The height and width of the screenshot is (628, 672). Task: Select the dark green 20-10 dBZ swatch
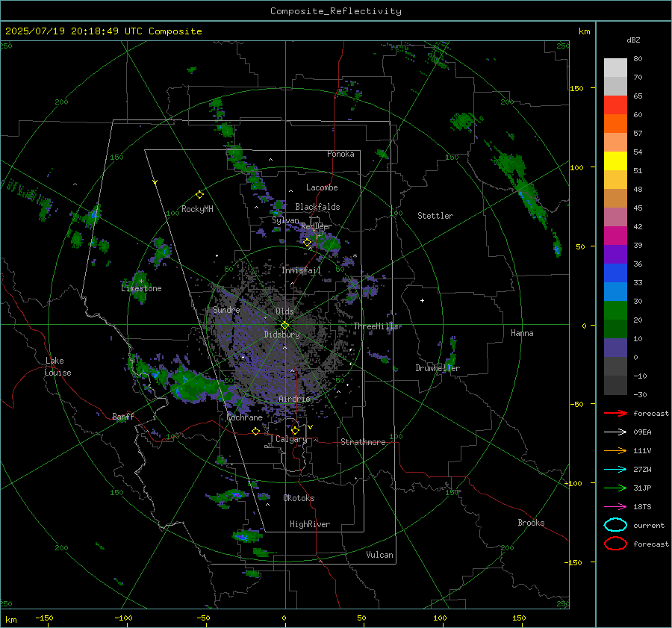click(615, 329)
